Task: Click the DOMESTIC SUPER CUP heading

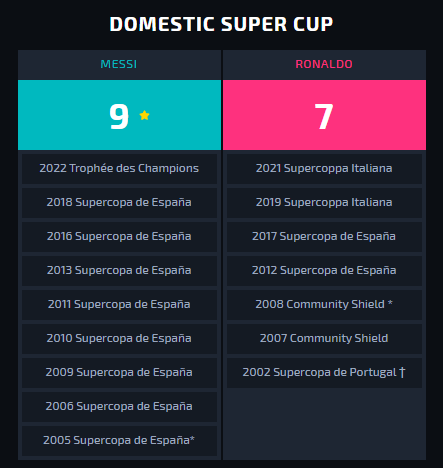Action: [221, 24]
